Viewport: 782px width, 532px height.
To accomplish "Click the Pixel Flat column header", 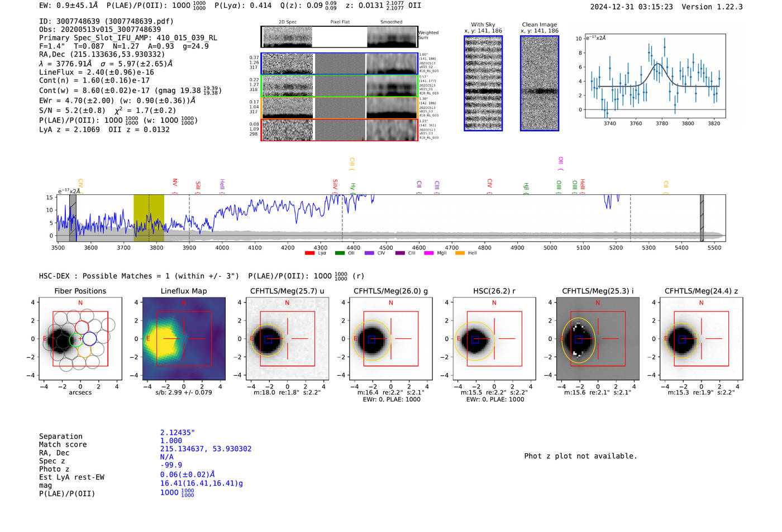I will 340,22.
